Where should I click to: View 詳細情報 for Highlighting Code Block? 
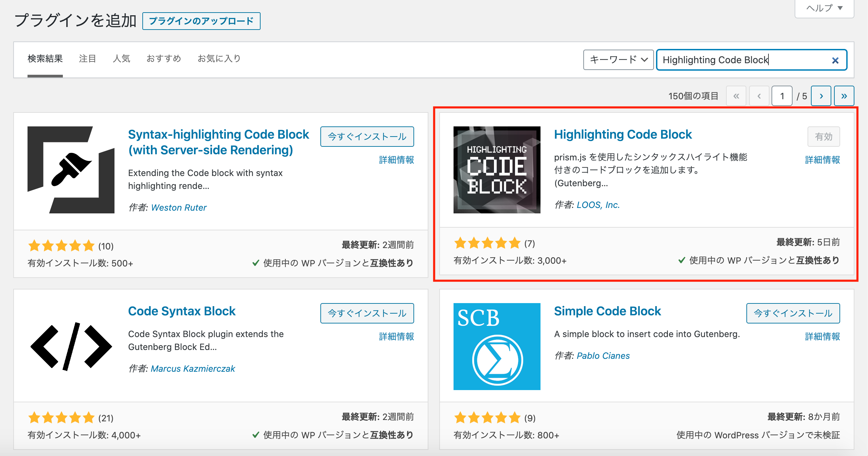(x=822, y=160)
